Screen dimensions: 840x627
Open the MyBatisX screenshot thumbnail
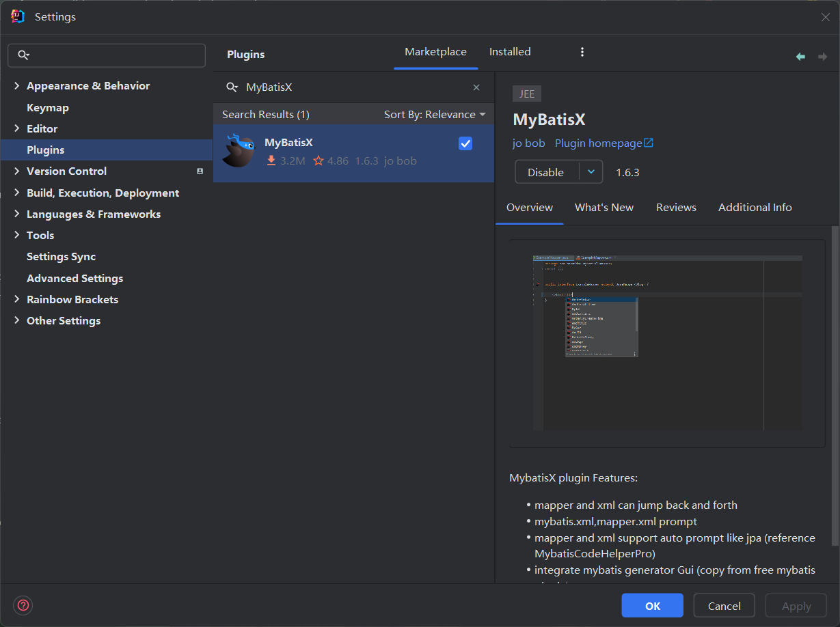pos(667,344)
